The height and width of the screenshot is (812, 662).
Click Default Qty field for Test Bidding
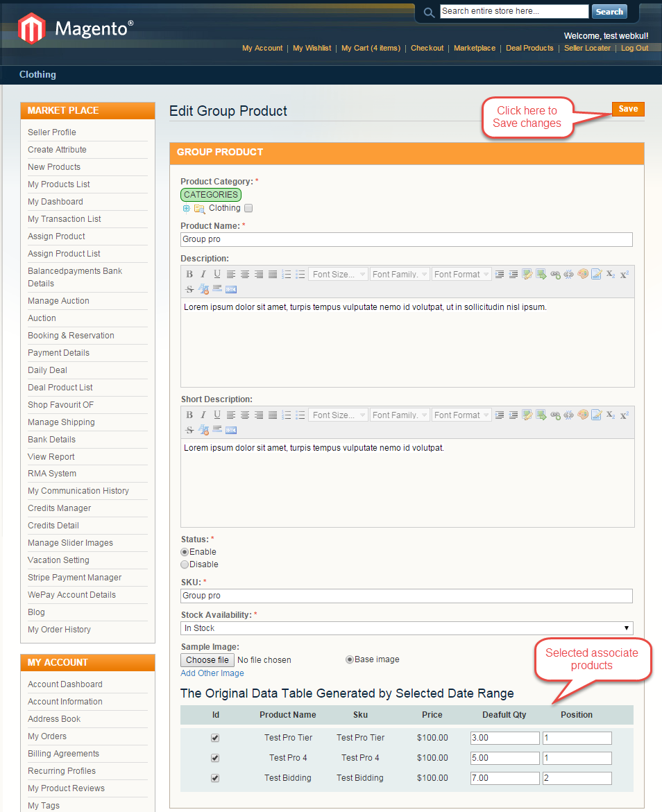pos(505,778)
